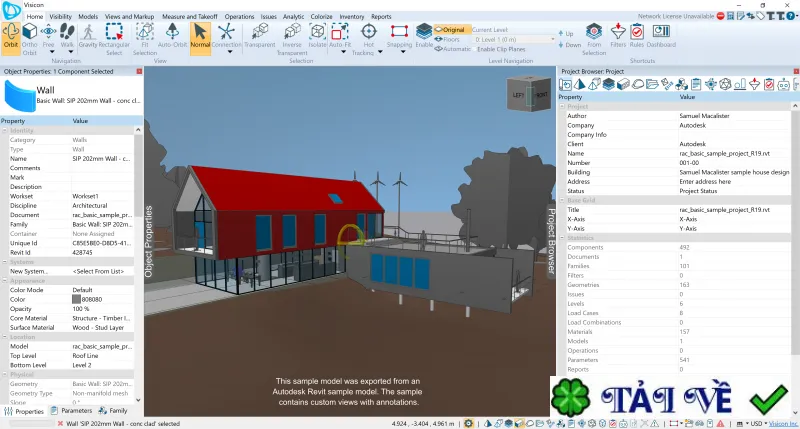Click the Isolate selection icon
Image resolution: width=800 pixels, height=429 pixels.
pos(317,36)
